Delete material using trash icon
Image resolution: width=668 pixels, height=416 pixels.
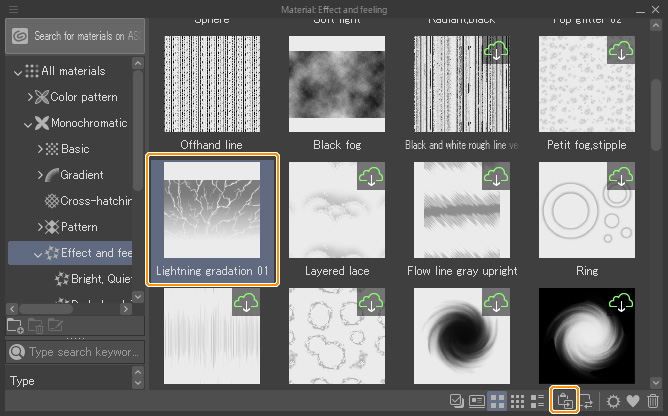coord(652,401)
